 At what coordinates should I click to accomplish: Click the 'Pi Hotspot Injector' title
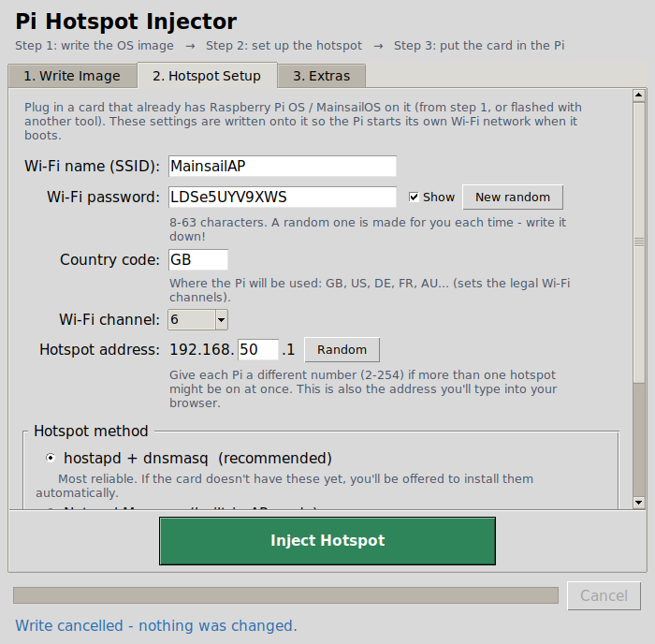125,22
